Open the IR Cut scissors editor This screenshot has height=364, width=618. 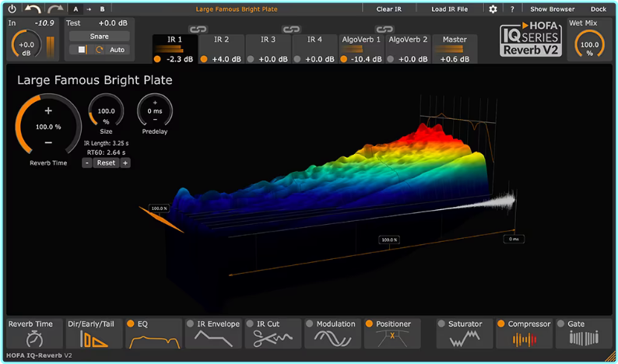pyautogui.click(x=272, y=334)
